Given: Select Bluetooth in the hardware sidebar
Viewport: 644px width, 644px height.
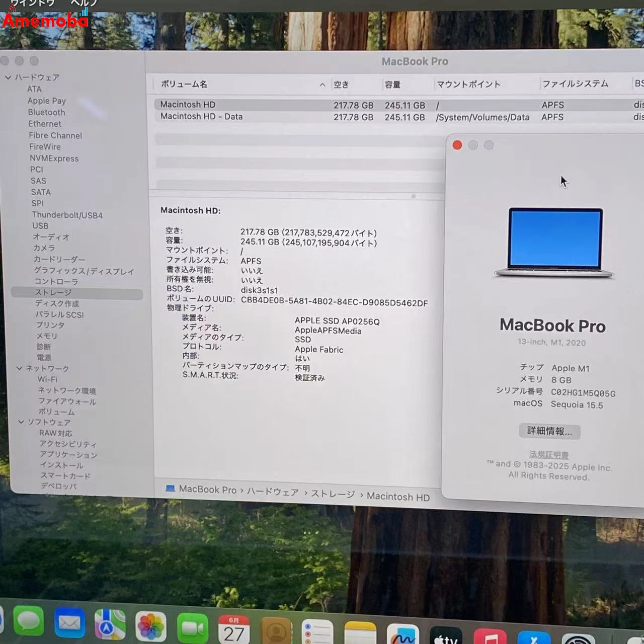Looking at the screenshot, I should pyautogui.click(x=46, y=112).
